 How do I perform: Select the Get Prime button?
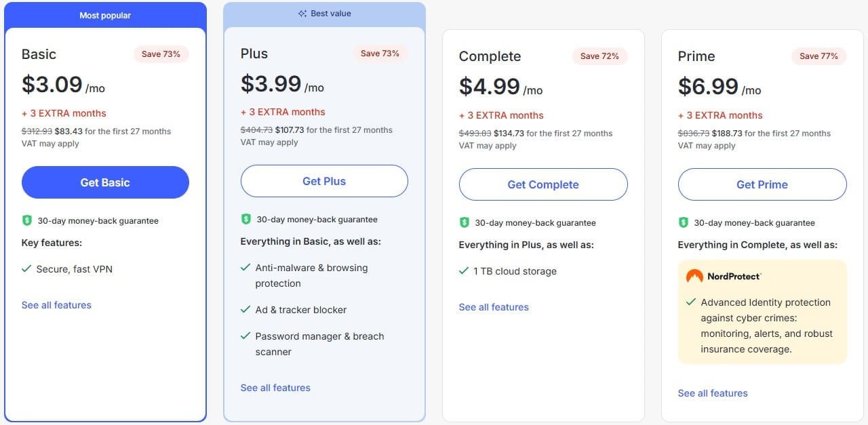[762, 184]
